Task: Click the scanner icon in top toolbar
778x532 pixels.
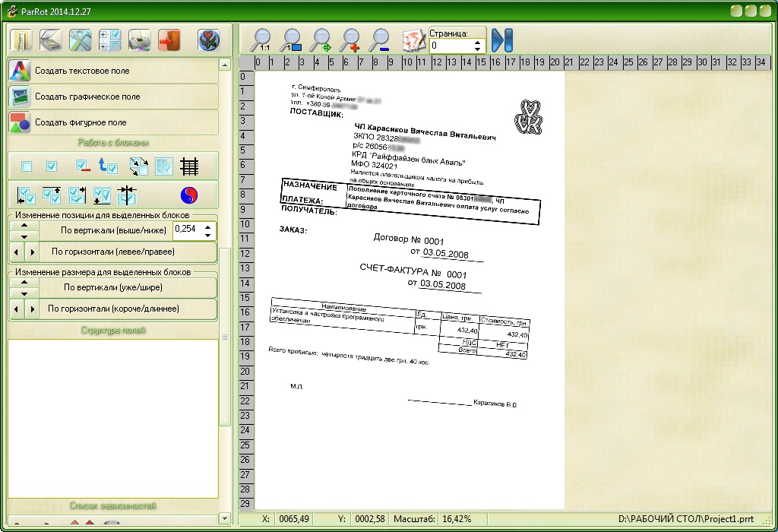Action: [51, 40]
